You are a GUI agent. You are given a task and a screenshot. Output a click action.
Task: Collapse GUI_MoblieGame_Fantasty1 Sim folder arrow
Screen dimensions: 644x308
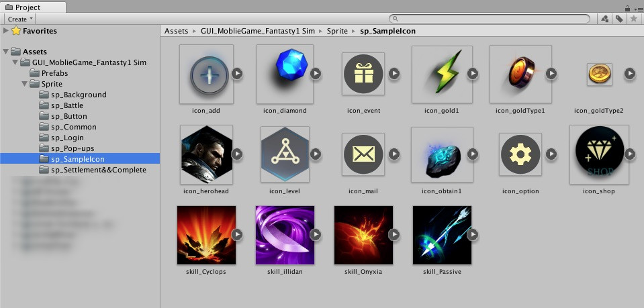click(x=15, y=62)
